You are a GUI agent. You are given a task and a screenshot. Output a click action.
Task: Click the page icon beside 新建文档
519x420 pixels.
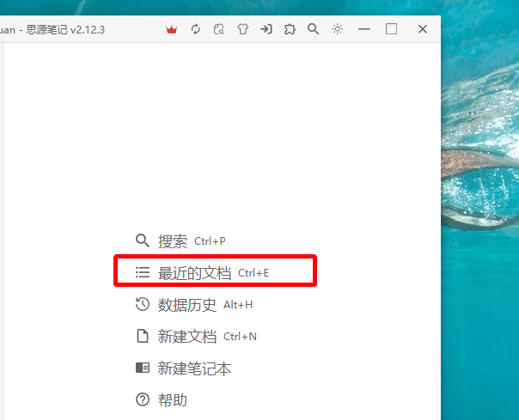coord(143,336)
